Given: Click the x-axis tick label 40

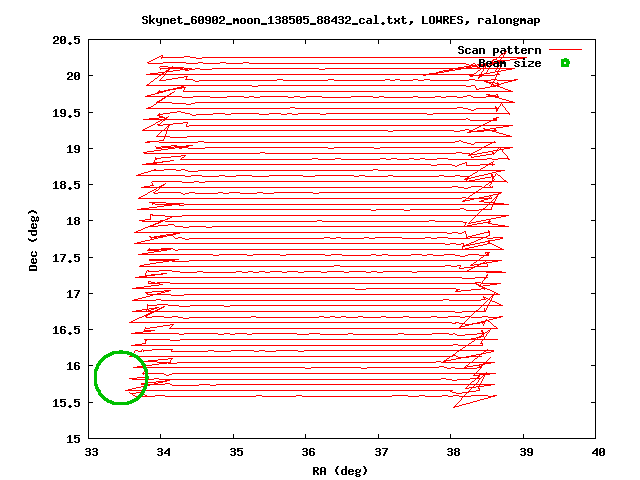Looking at the screenshot, I should coord(598,452).
